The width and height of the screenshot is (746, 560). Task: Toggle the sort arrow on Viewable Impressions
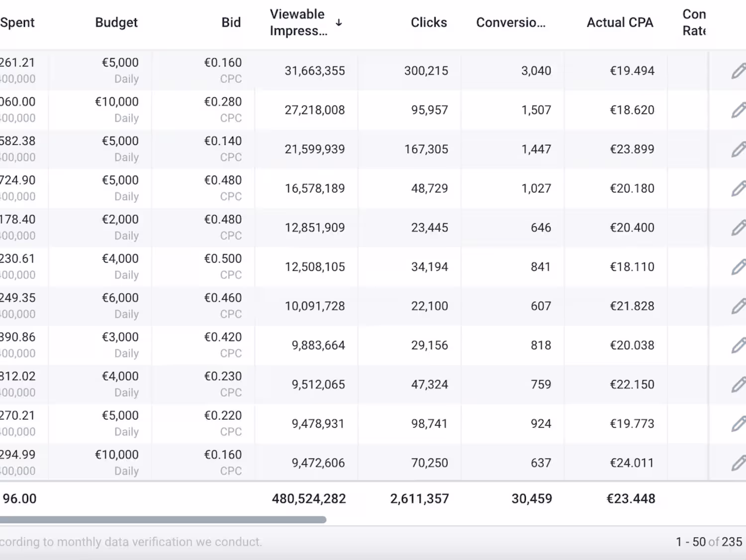(339, 22)
